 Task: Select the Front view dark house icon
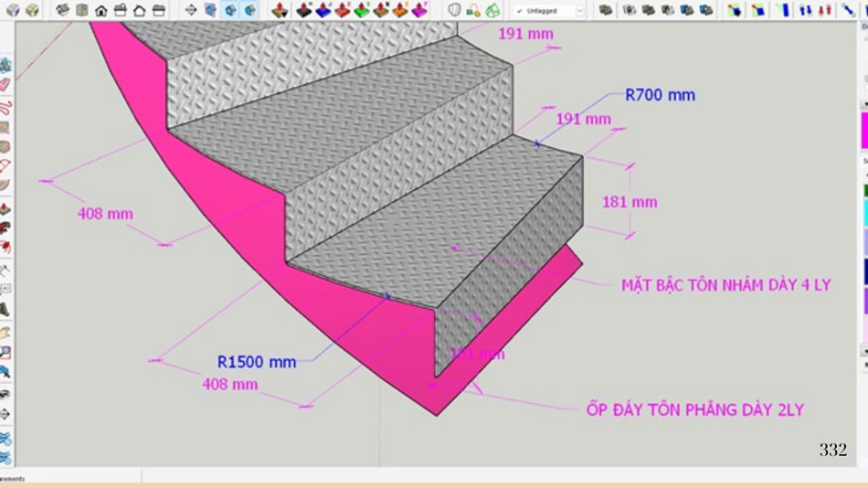(101, 10)
